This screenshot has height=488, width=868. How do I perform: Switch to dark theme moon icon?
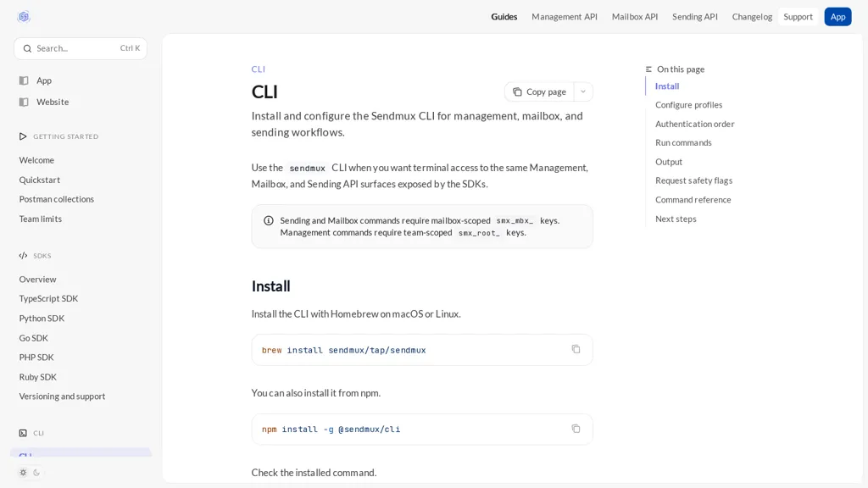pos(36,473)
